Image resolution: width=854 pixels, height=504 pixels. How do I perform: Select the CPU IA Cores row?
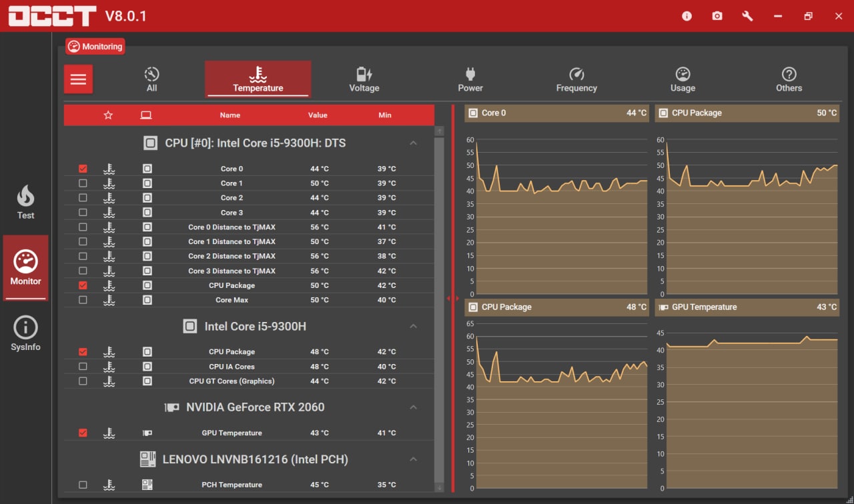249,367
